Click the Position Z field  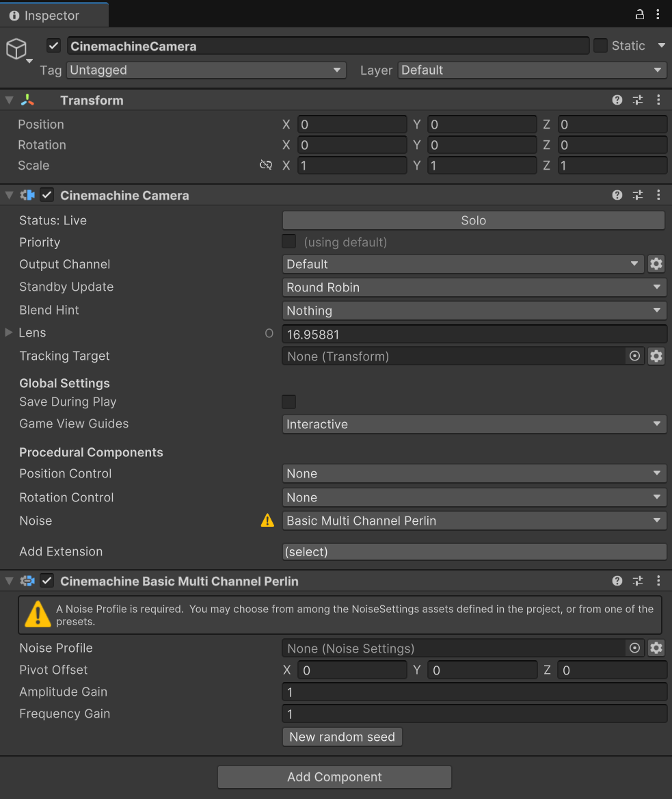tap(613, 125)
